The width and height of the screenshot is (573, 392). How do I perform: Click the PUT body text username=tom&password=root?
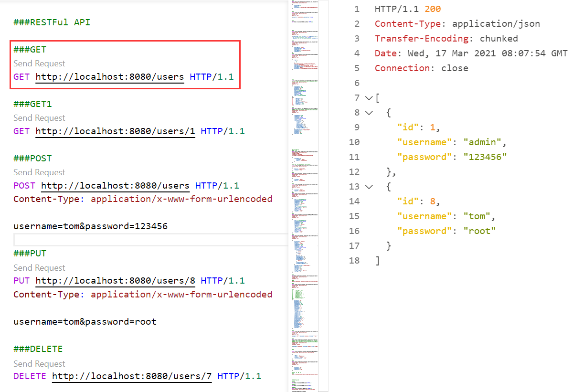pos(85,322)
